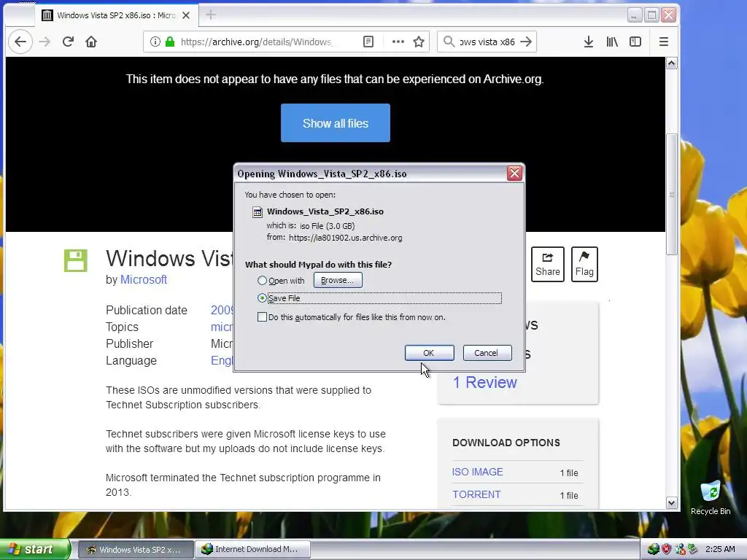Close the Windows Vista SP2 tab

pos(186,15)
